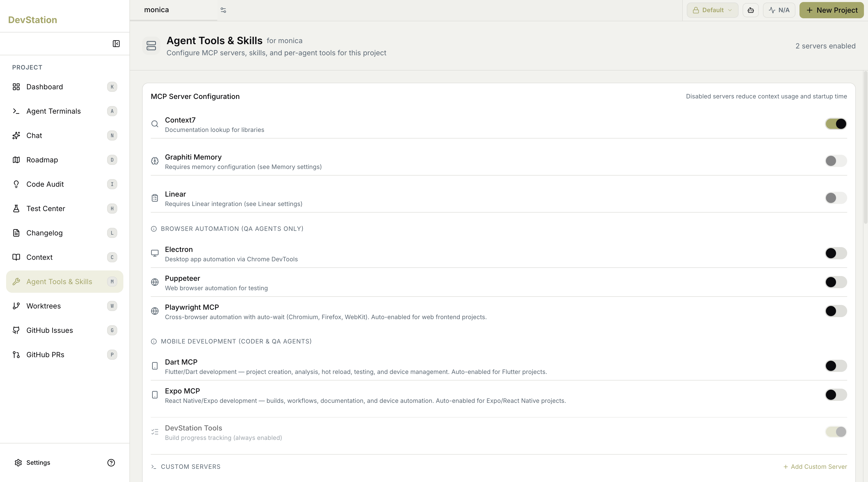The image size is (868, 482).
Task: Open the Roadmap page
Action: point(65,160)
